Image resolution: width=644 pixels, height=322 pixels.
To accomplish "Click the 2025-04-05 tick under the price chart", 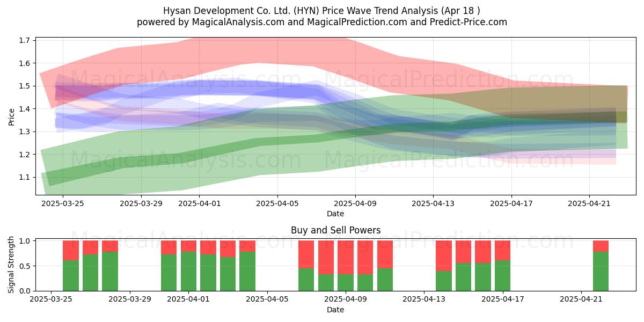I will tap(277, 203).
